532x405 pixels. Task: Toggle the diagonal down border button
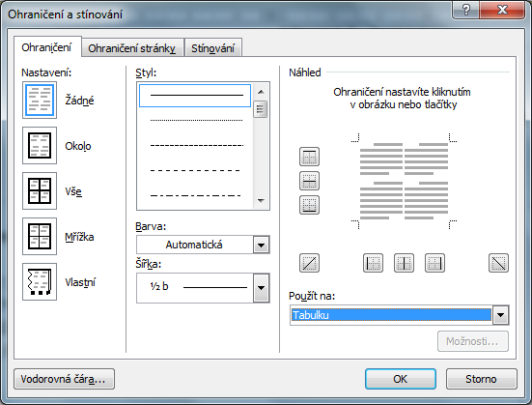[x=499, y=263]
